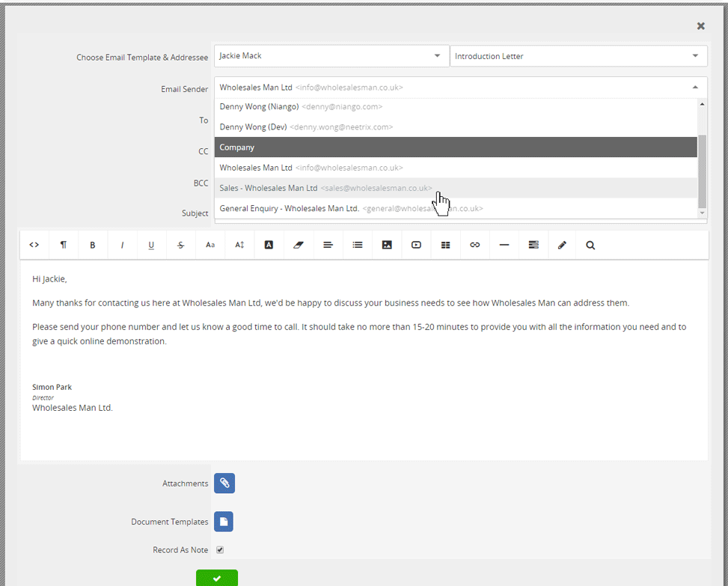Open the text background color picker

click(269, 245)
